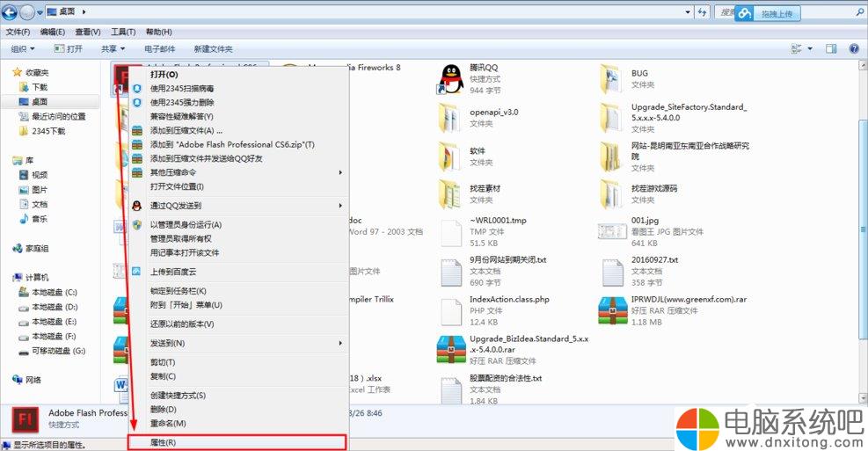The width and height of the screenshot is (868, 451).
Task: Choose 以管理员身份运行(A) in context menu
Action: [x=238, y=225]
